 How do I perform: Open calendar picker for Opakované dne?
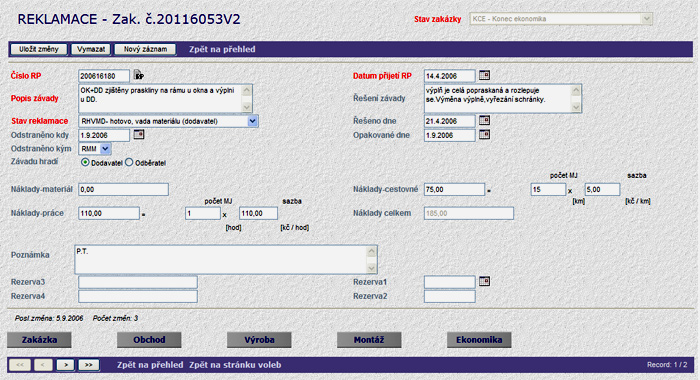pyautogui.click(x=484, y=134)
